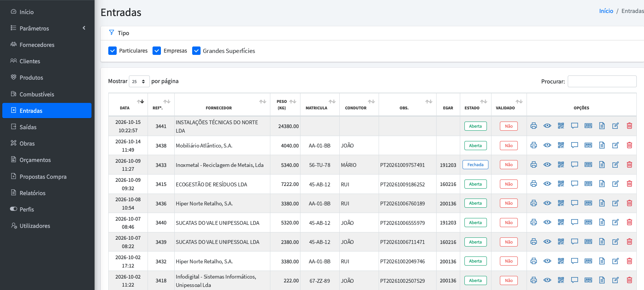
Task: Print entry 3418 with the printer icon
Action: 533,280
